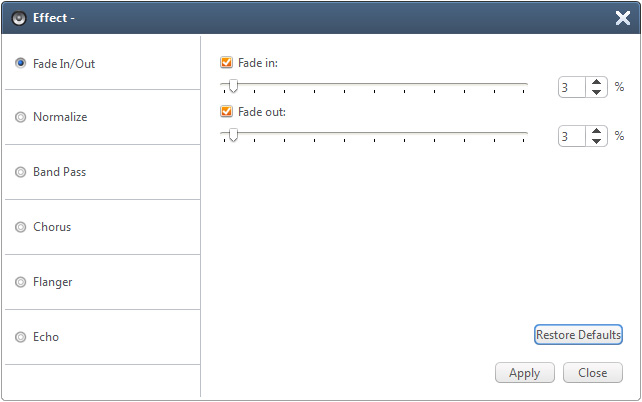
Task: Switch to the Chorus effect
Action: coord(21,227)
